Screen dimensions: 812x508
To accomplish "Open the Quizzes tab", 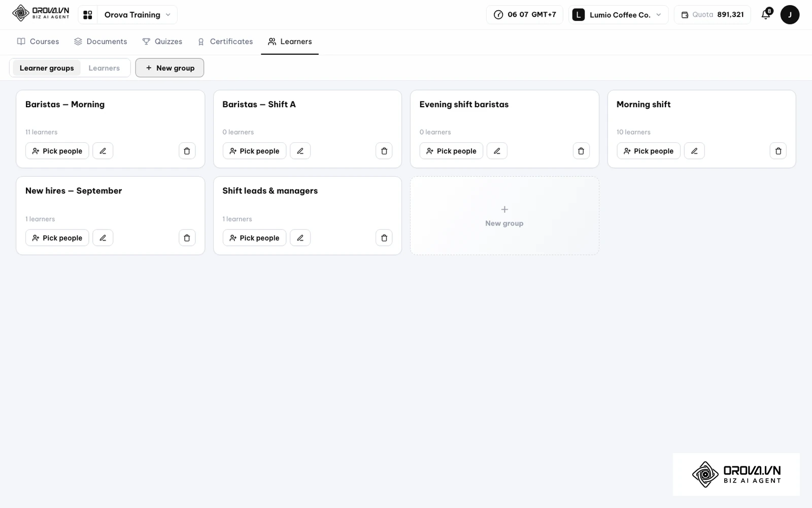I will [x=162, y=42].
